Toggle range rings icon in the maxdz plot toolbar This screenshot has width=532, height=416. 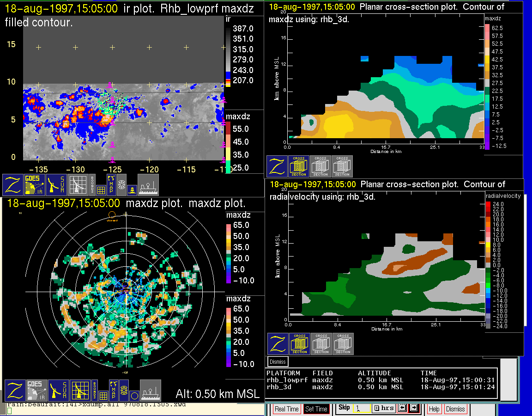point(124,391)
